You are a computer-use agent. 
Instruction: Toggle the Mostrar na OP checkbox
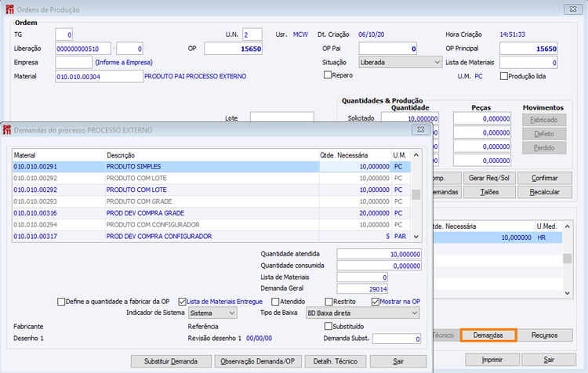pos(376,301)
